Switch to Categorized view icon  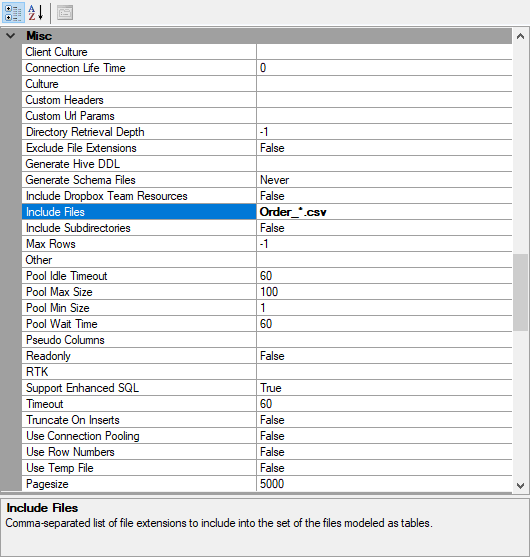point(13,12)
